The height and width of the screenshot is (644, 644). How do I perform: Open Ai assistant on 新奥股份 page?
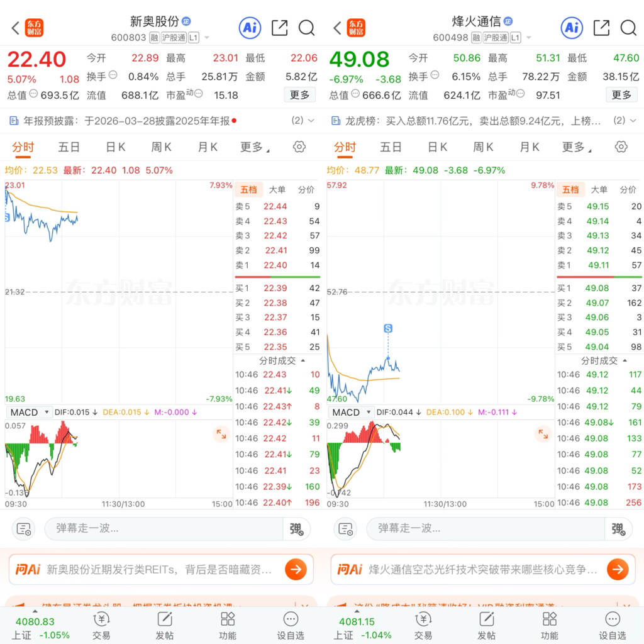(250, 28)
